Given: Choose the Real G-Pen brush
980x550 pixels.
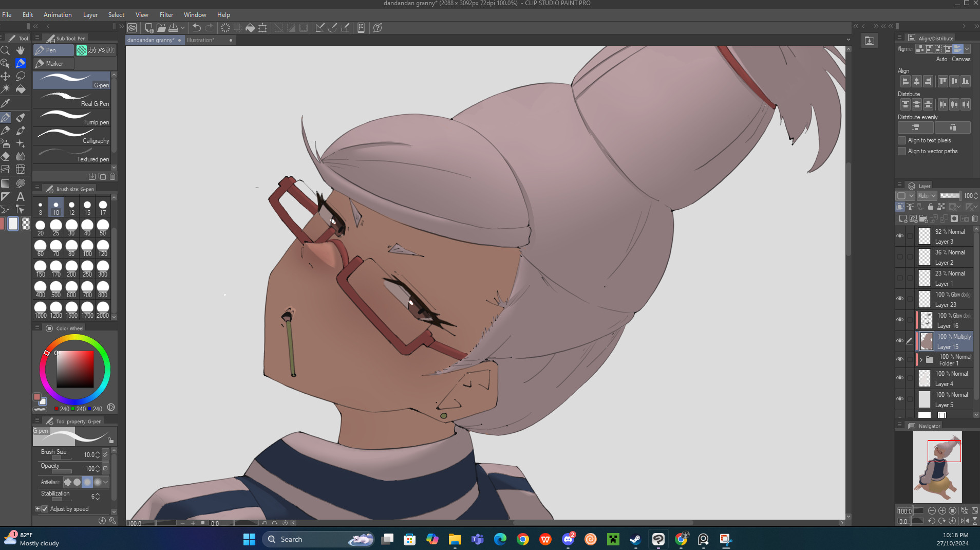Looking at the screenshot, I should click(72, 99).
